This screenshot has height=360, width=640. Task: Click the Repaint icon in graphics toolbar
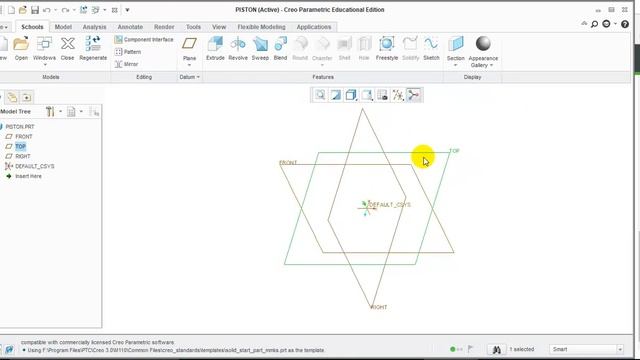tap(336, 95)
